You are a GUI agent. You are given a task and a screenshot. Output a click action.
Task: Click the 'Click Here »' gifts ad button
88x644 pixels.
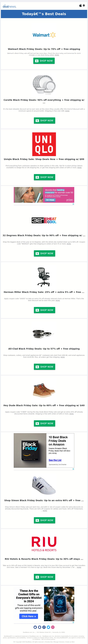pos(29,616)
